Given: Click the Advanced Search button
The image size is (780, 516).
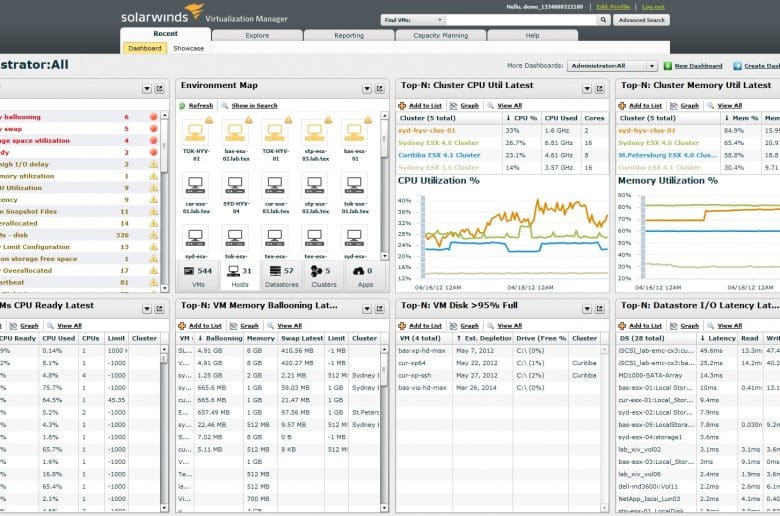Looking at the screenshot, I should [641, 20].
